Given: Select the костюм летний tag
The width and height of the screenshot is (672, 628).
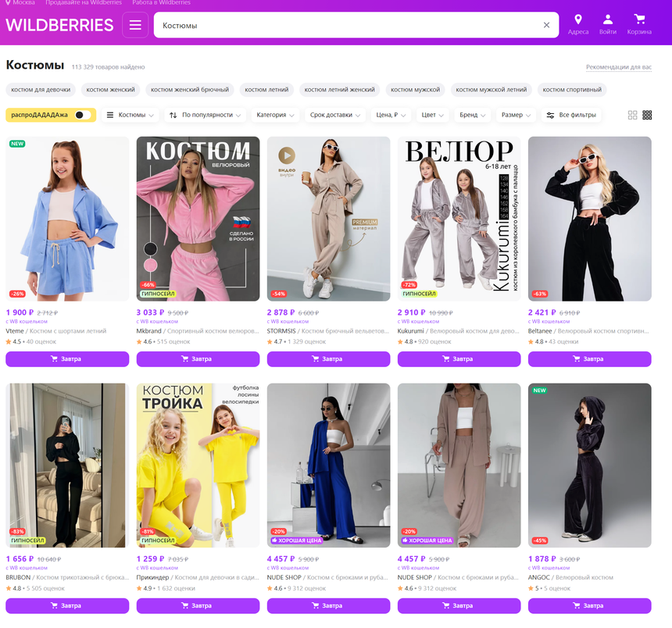Looking at the screenshot, I should [x=266, y=90].
